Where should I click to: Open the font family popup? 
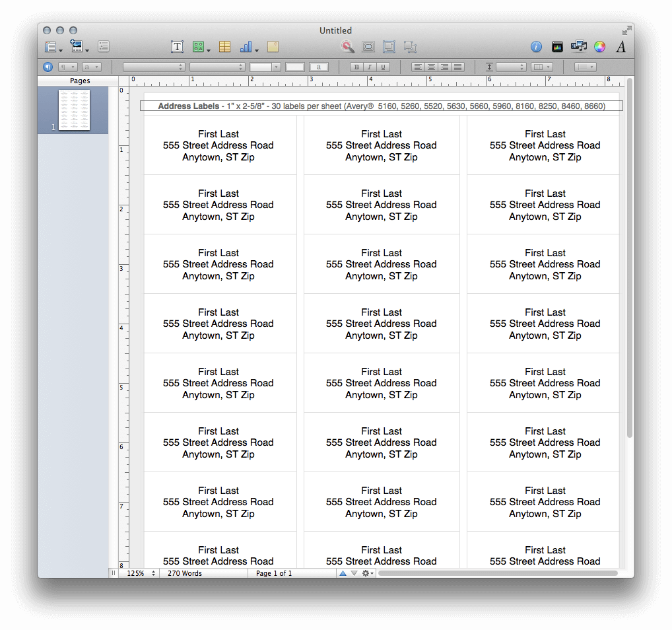154,67
